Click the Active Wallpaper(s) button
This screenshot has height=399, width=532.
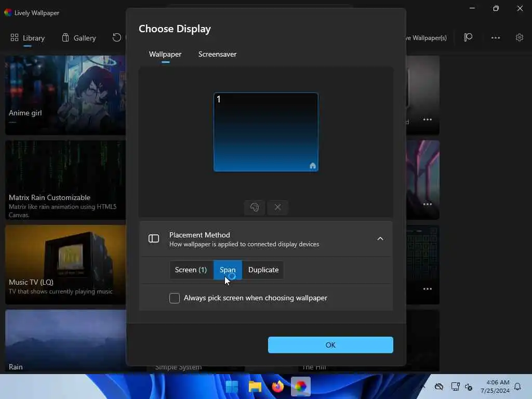427,38
